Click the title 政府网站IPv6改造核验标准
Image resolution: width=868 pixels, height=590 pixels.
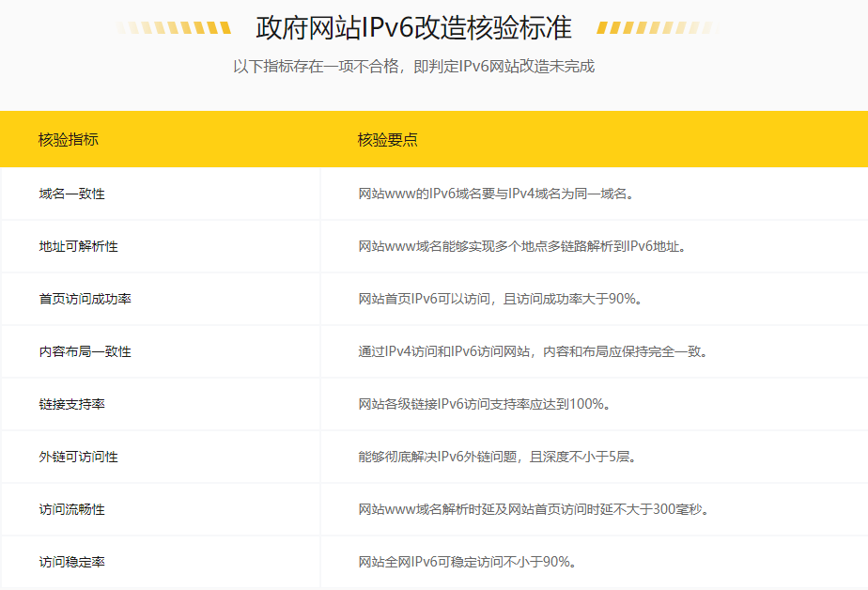click(x=413, y=27)
